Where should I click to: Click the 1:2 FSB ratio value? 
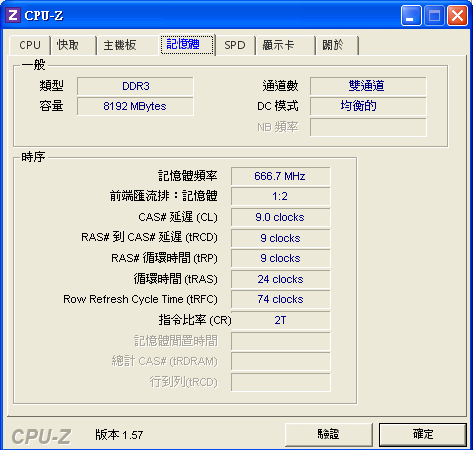coord(281,196)
